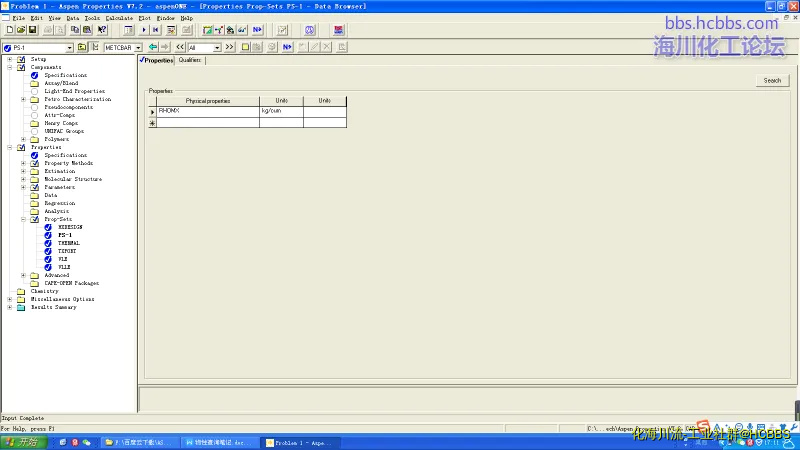Open the folder window taskbar item
The width and height of the screenshot is (800, 450).
click(x=139, y=443)
